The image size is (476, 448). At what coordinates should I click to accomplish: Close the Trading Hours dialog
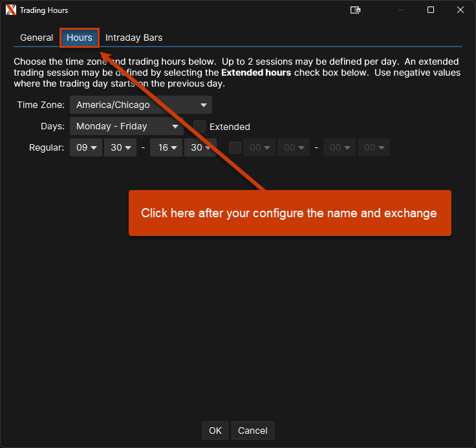(460, 10)
